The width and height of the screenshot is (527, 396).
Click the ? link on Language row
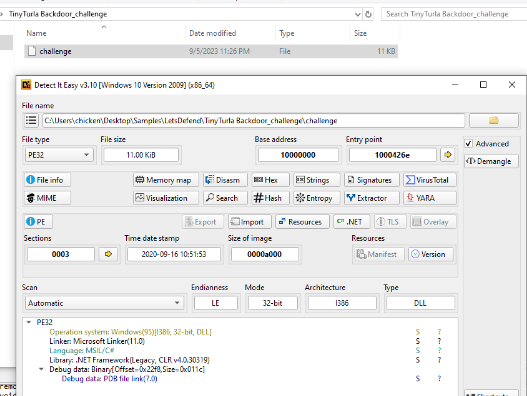click(x=439, y=350)
